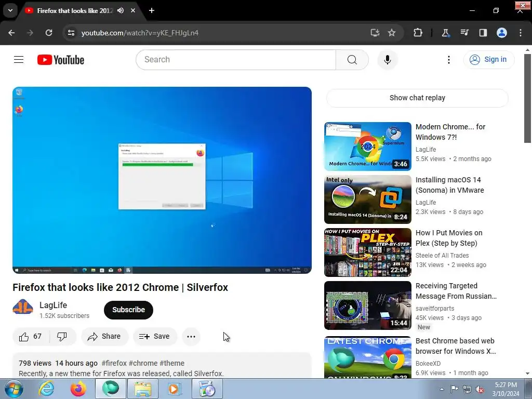Open the #theme hashtag
The height and width of the screenshot is (399, 532).
171,363
